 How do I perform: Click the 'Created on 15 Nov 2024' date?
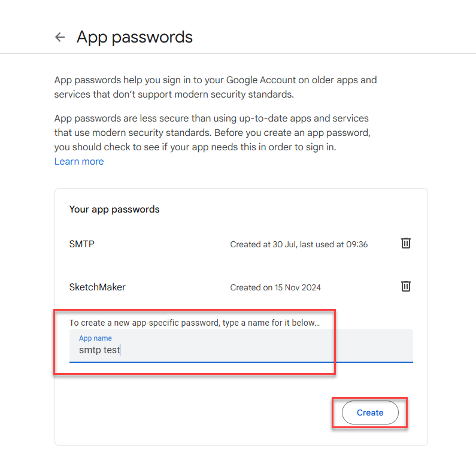(275, 287)
